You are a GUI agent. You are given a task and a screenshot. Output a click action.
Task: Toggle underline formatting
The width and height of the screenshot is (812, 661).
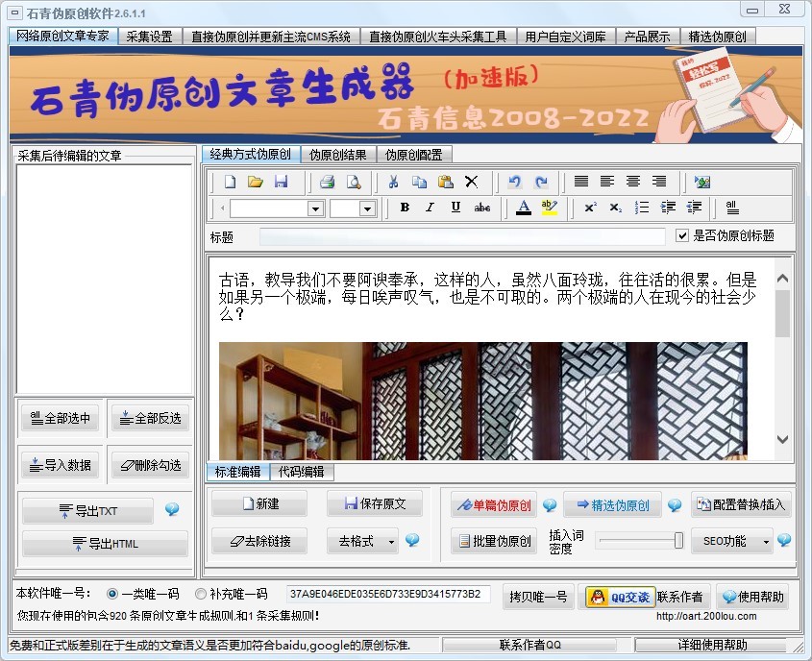pos(455,208)
